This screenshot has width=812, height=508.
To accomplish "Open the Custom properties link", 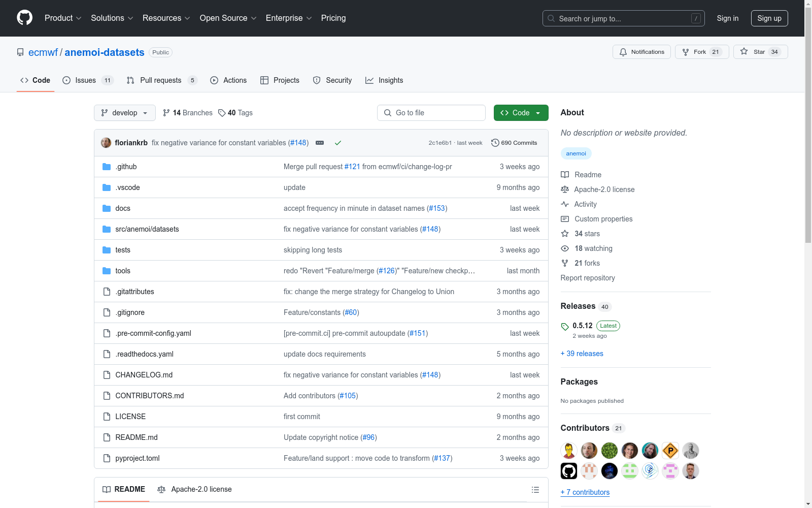I will (603, 219).
